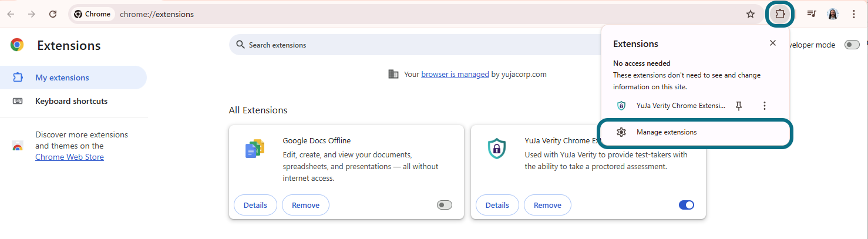Reload the page
The width and height of the screenshot is (868, 239).
click(53, 14)
